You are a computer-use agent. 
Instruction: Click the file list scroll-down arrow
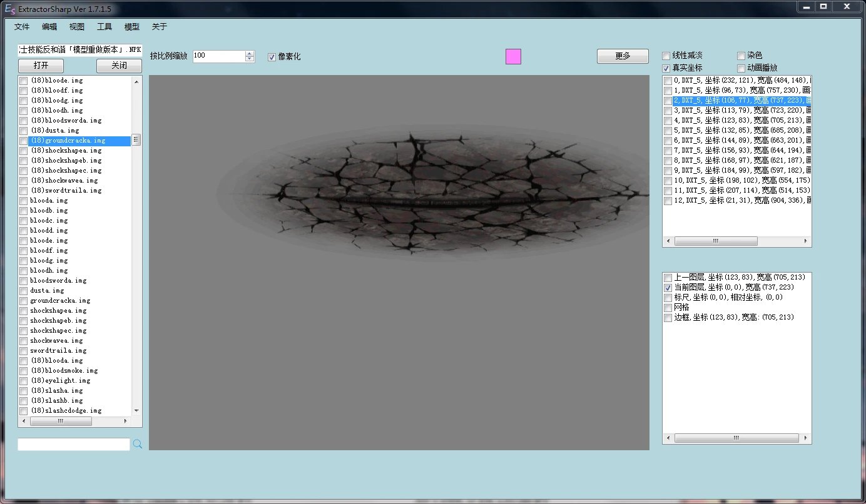click(x=137, y=411)
